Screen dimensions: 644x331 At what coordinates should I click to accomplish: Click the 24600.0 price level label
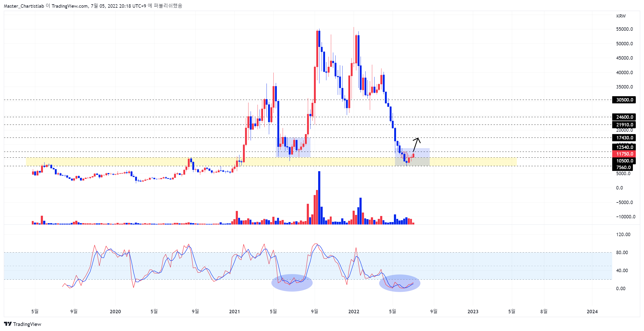click(x=624, y=117)
